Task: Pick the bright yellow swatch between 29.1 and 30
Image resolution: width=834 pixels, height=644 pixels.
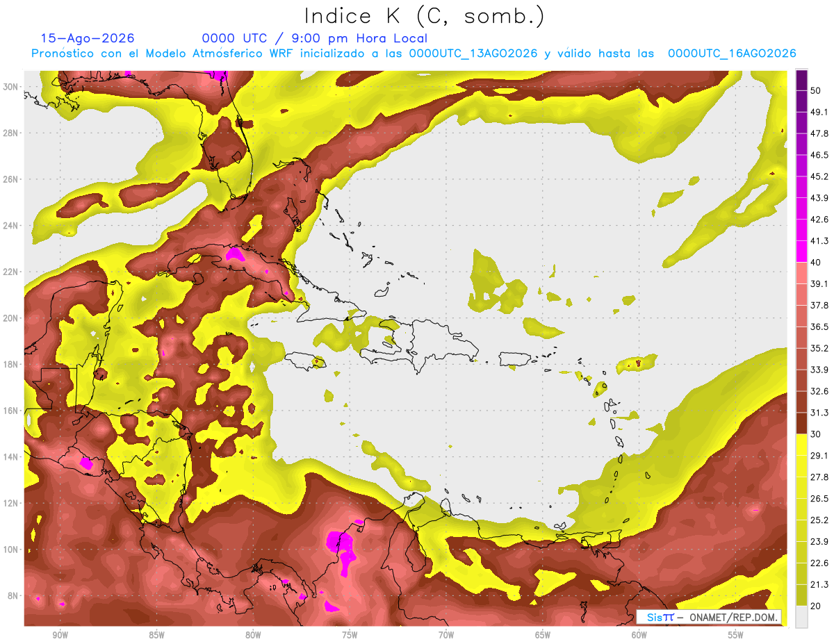Action: coord(801,445)
